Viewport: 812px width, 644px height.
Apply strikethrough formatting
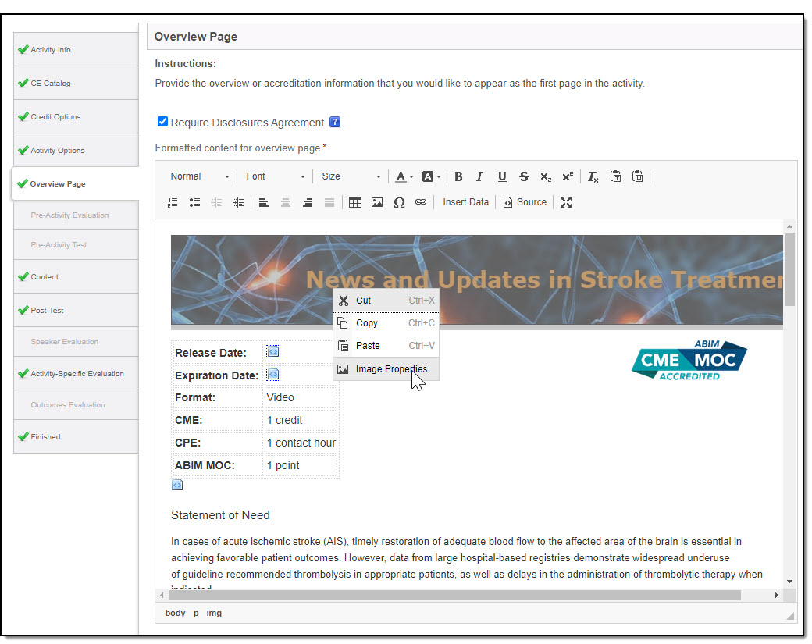pyautogui.click(x=524, y=176)
